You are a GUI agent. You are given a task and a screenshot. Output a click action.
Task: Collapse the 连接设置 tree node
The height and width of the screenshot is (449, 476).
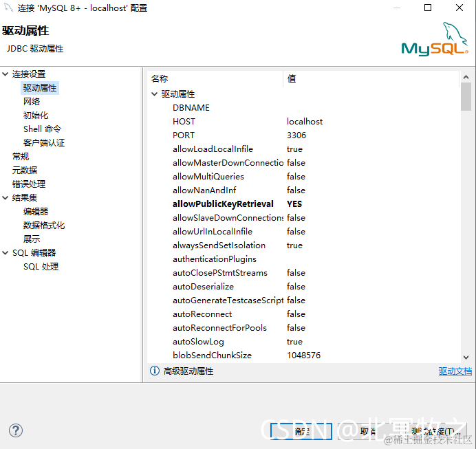click(x=6, y=74)
